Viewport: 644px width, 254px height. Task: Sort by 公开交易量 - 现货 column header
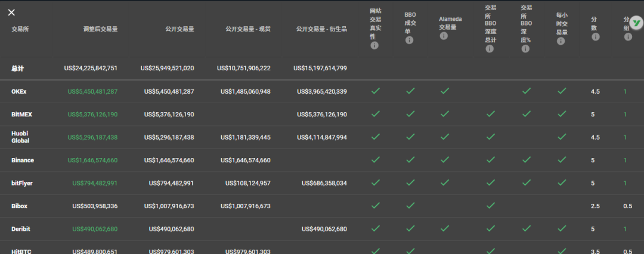click(247, 29)
